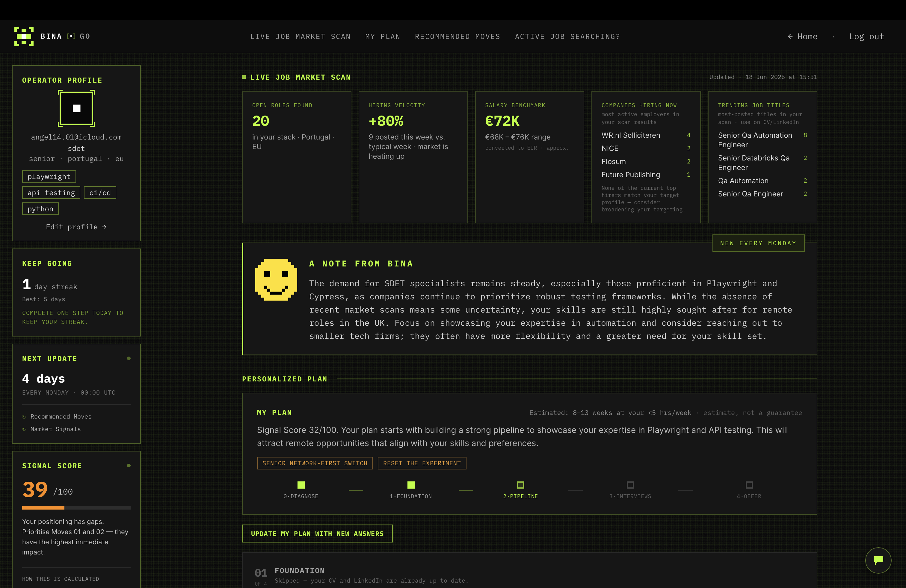
Task: Click Market Signals in Next Update panel
Action: (x=56, y=429)
